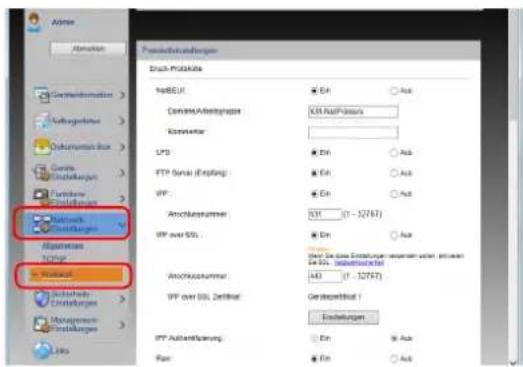The width and height of the screenshot is (523, 367).
Task: Enable IPP Authentifizierung with Ein
Action: click(314, 338)
